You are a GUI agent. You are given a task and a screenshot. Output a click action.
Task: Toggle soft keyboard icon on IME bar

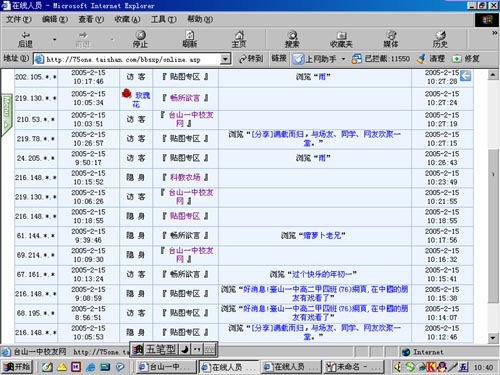pos(210,349)
